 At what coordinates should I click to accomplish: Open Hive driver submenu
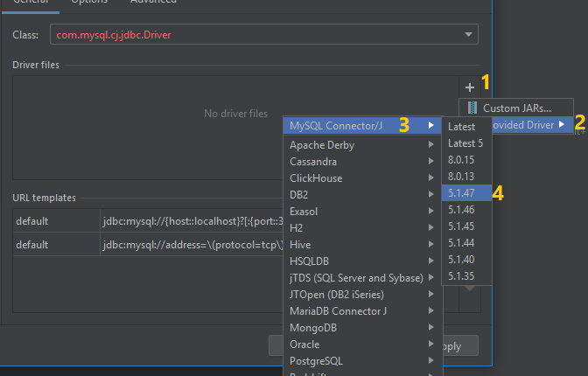[362, 245]
